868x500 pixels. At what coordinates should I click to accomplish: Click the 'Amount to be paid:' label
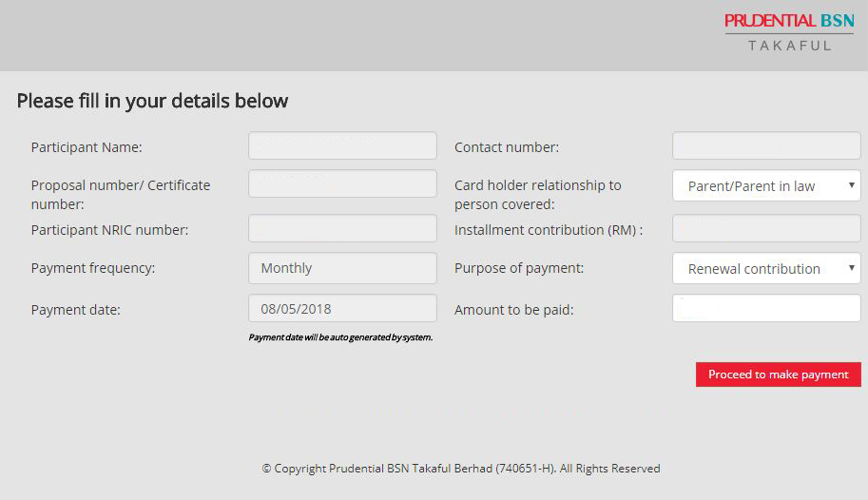pyautogui.click(x=514, y=310)
